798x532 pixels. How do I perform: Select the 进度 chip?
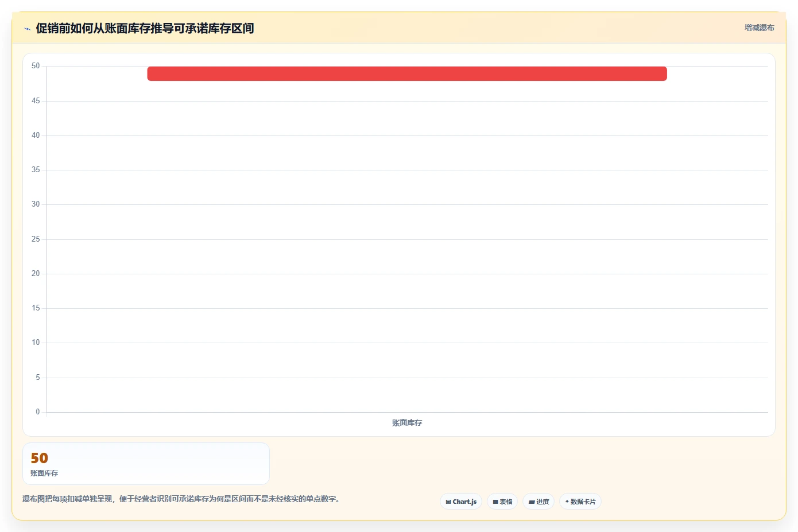pos(539,502)
